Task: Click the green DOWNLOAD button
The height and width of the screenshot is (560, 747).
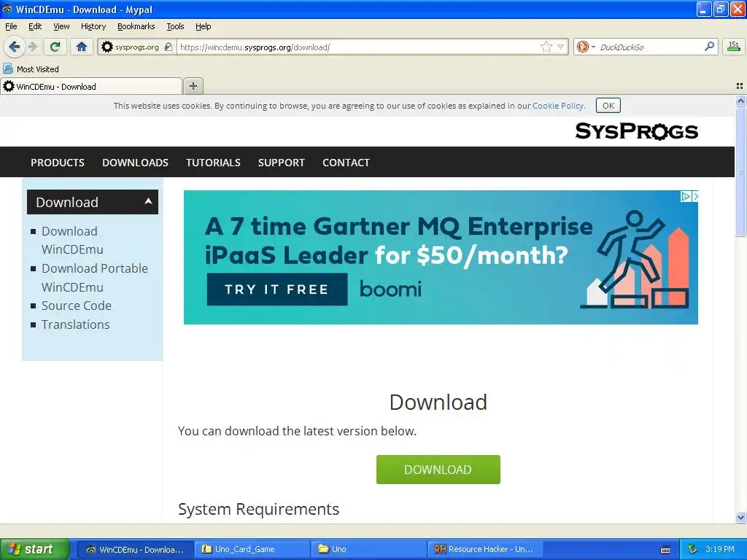Action: [438, 470]
